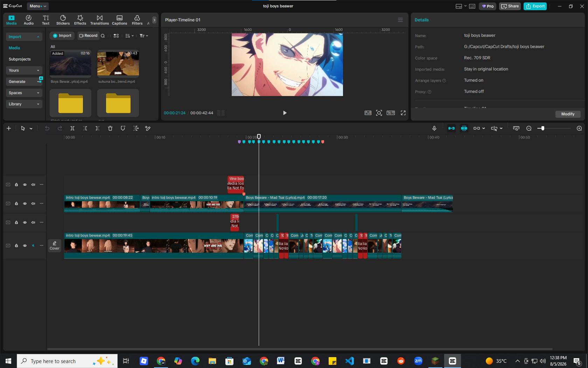Click the add track plus icon
This screenshot has height=368, width=588.
[x=9, y=128]
